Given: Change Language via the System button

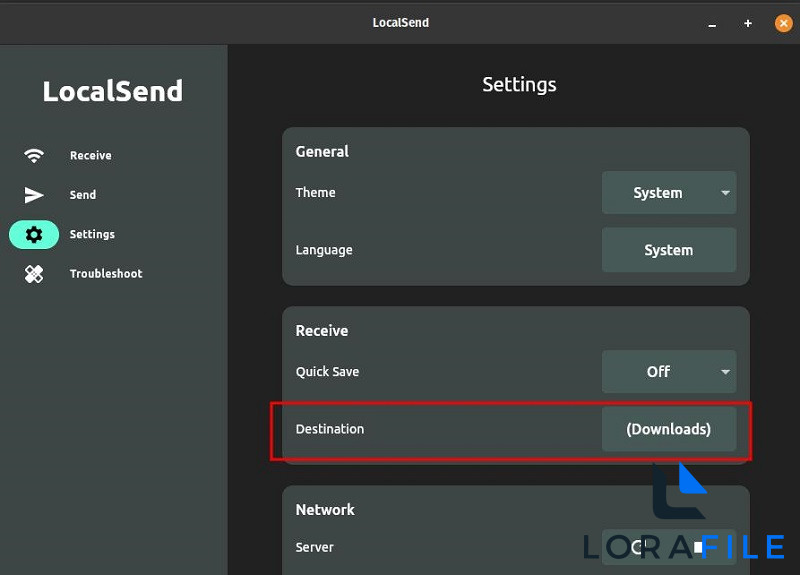Looking at the screenshot, I should (x=669, y=250).
